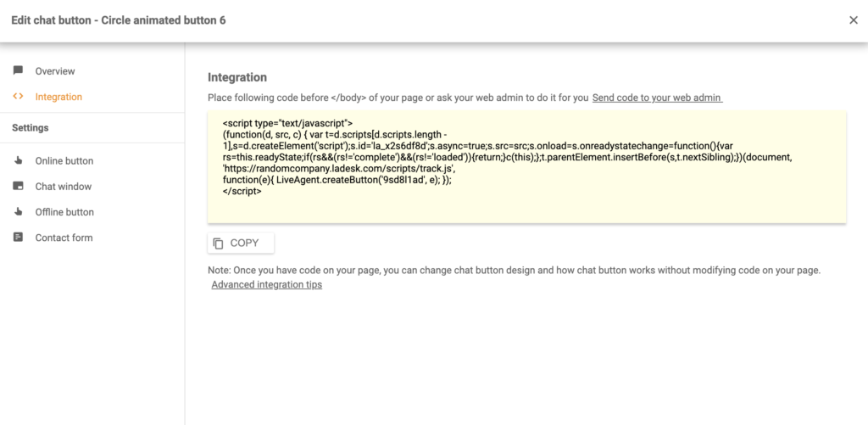Click the Settings section header in sidebar
The width and height of the screenshot is (868, 425).
31,128
